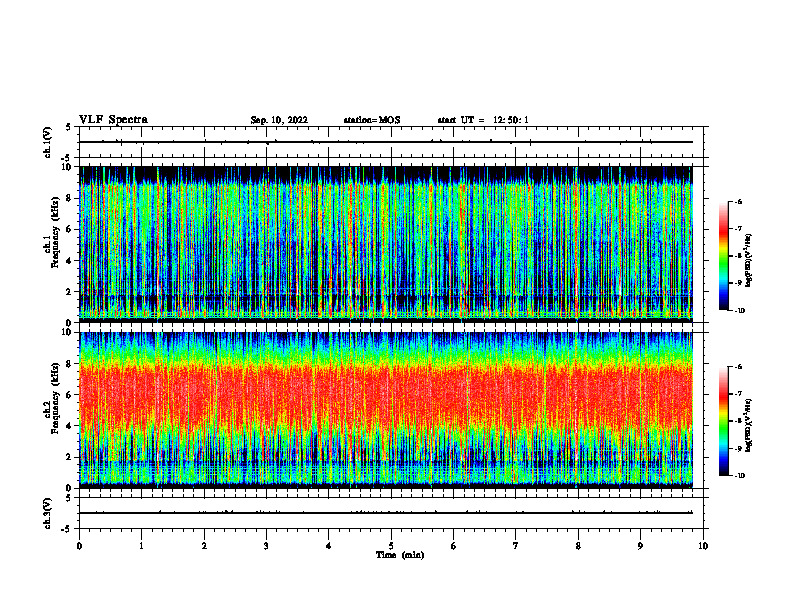792x612 pixels.
Task: Click the ch.1 color bar units label
Action: [749, 261]
